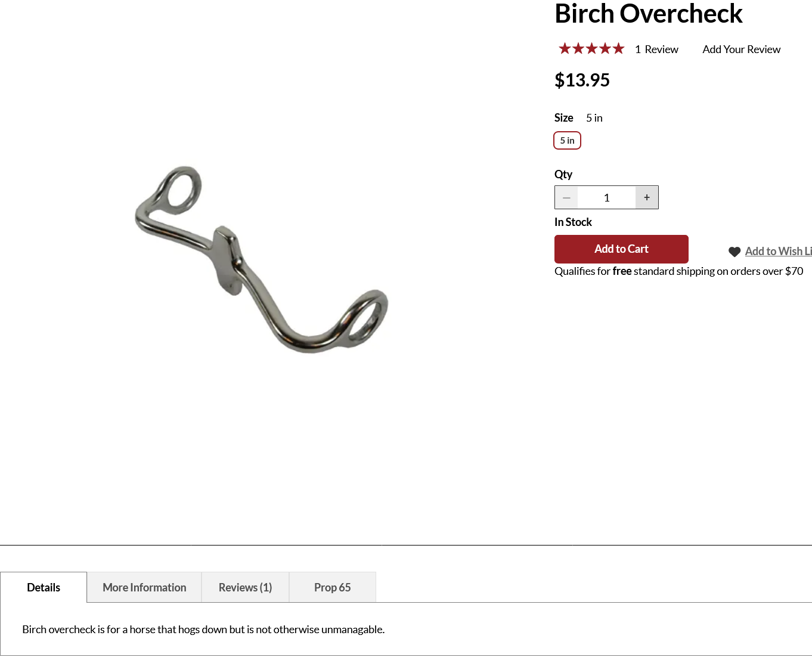Click the free standard shipping notice
This screenshot has height=657, width=812.
point(678,271)
